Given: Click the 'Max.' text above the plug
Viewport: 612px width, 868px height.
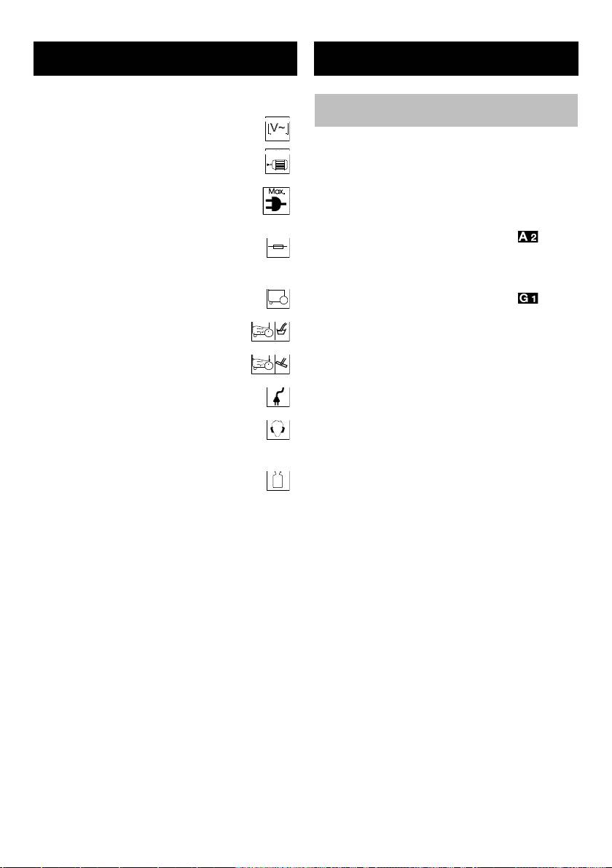Looking at the screenshot, I should click(x=276, y=192).
